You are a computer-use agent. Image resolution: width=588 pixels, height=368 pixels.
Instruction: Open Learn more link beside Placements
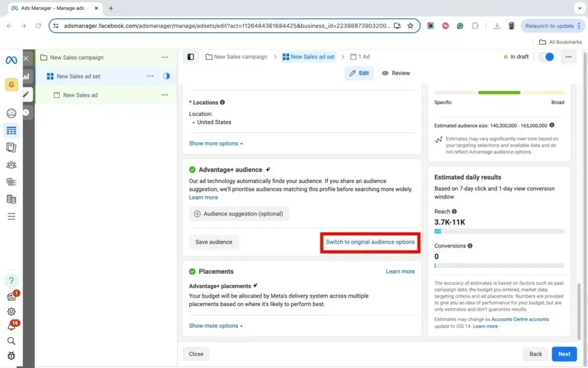coord(400,271)
